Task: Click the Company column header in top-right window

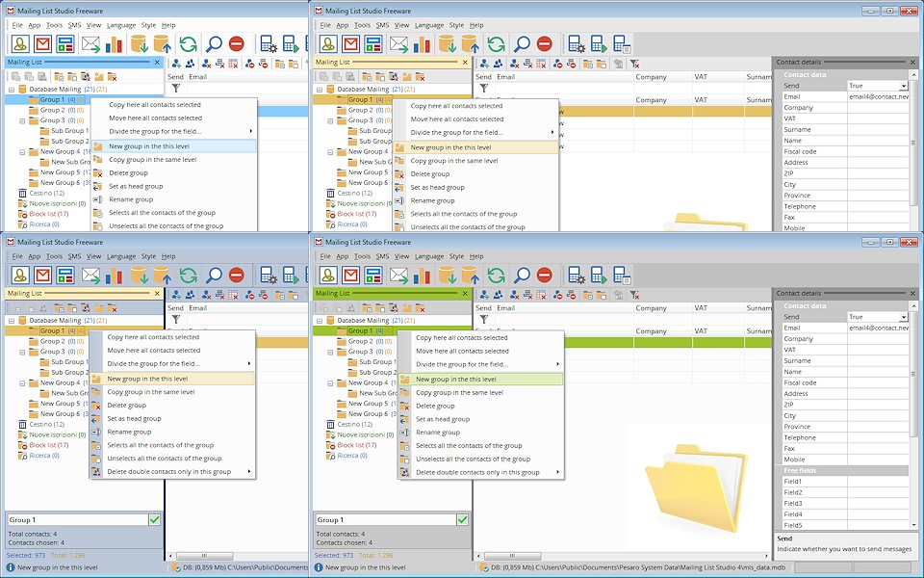Action: click(x=663, y=77)
